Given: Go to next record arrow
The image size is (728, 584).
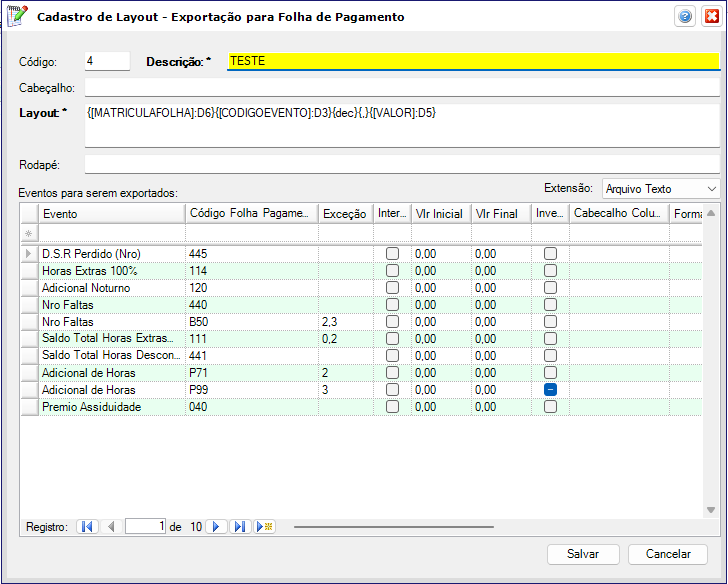Looking at the screenshot, I should (x=216, y=526).
